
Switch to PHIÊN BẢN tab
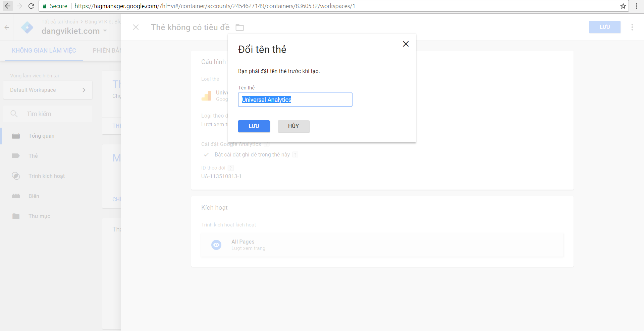[x=107, y=51]
